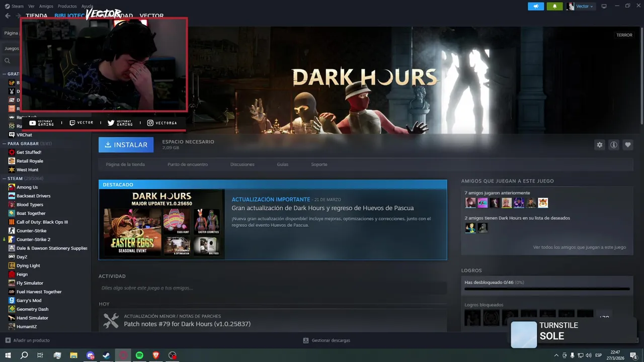Viewport: 644px width, 362px height.
Task: Click the Big Picture mode monitor icon
Action: pos(604,6)
